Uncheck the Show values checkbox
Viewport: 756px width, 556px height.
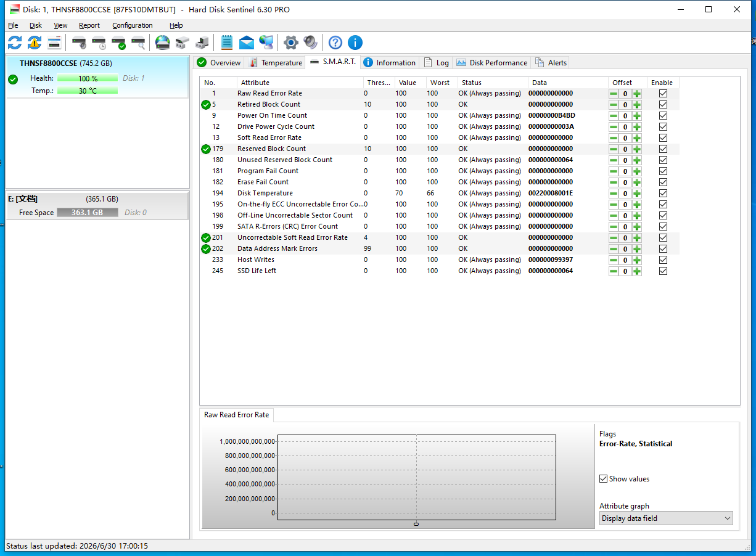point(604,479)
